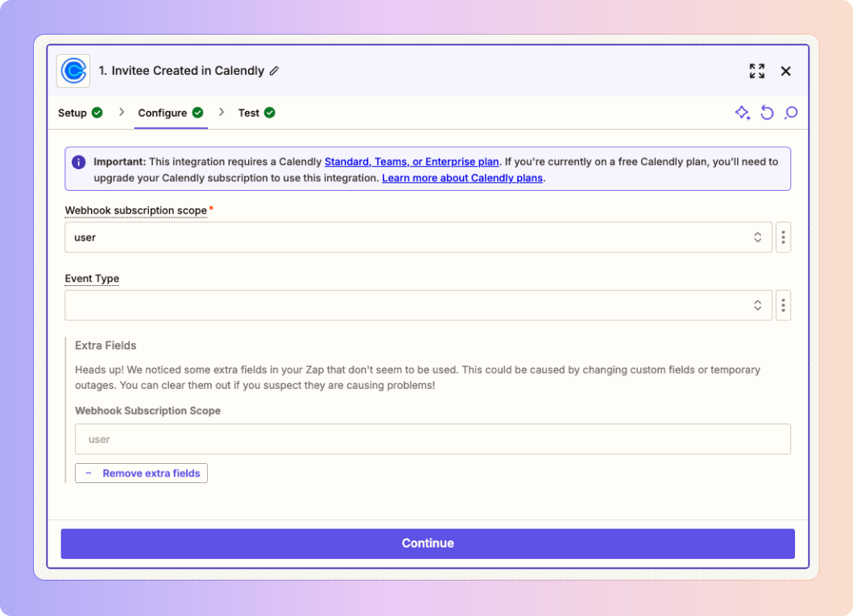Click the Extra Fields heading
This screenshot has height=616, width=853.
pyautogui.click(x=106, y=345)
